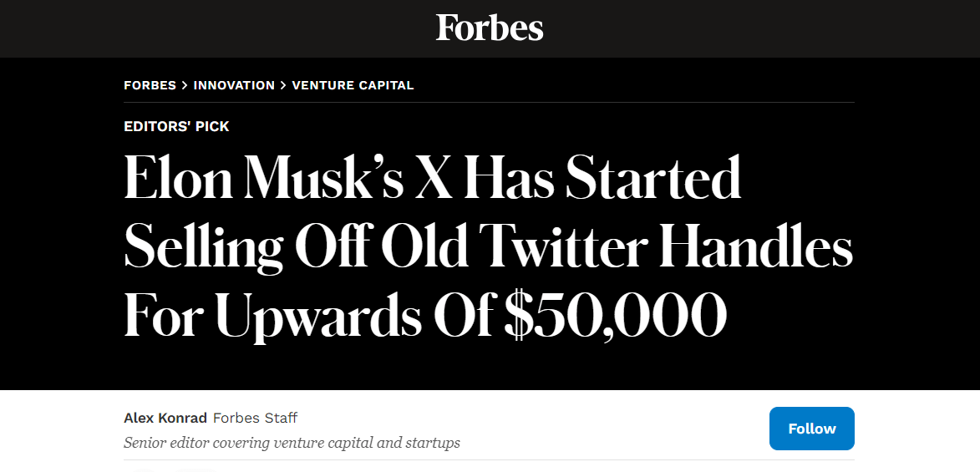980x472 pixels.
Task: Open author Alex Konrad's profile link
Action: [165, 418]
